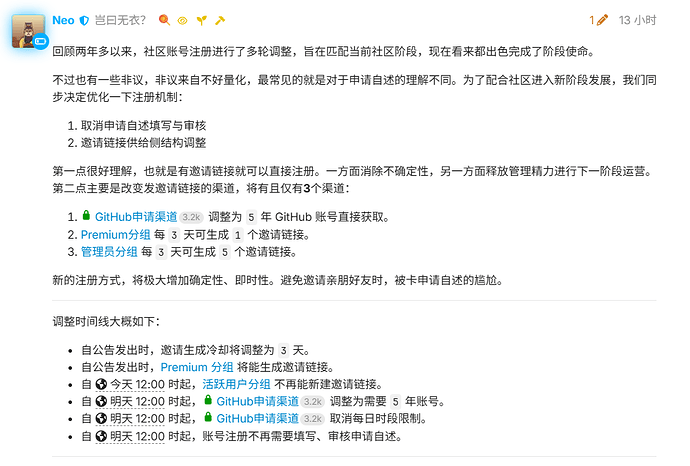Click the username Neo
The image size is (690, 466).
point(63,20)
